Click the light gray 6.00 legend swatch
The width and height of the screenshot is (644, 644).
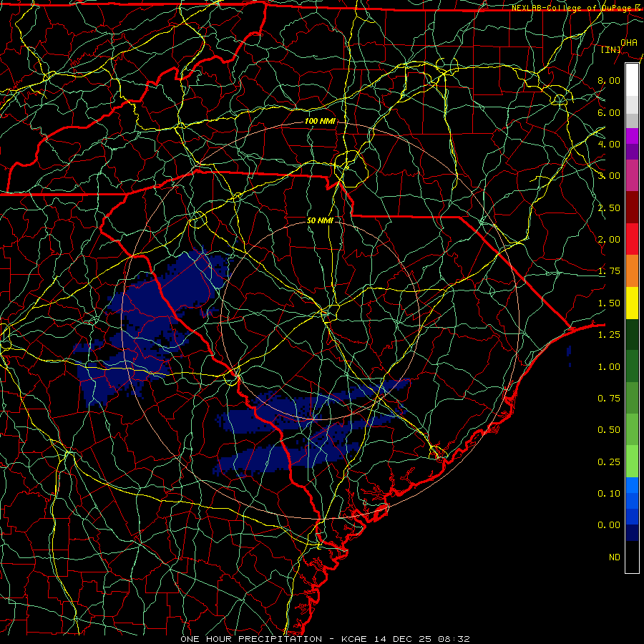632,104
